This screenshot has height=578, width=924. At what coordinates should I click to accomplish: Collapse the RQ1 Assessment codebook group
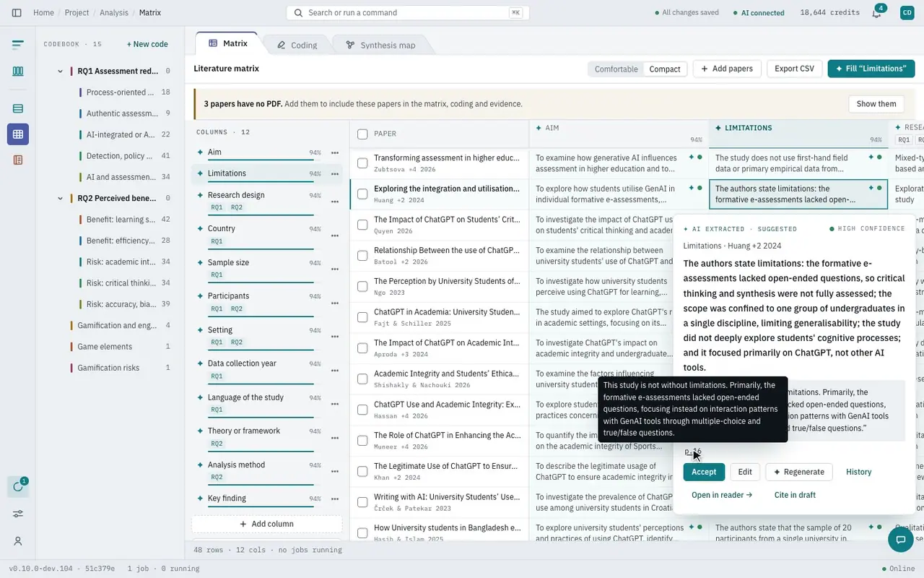pos(60,72)
